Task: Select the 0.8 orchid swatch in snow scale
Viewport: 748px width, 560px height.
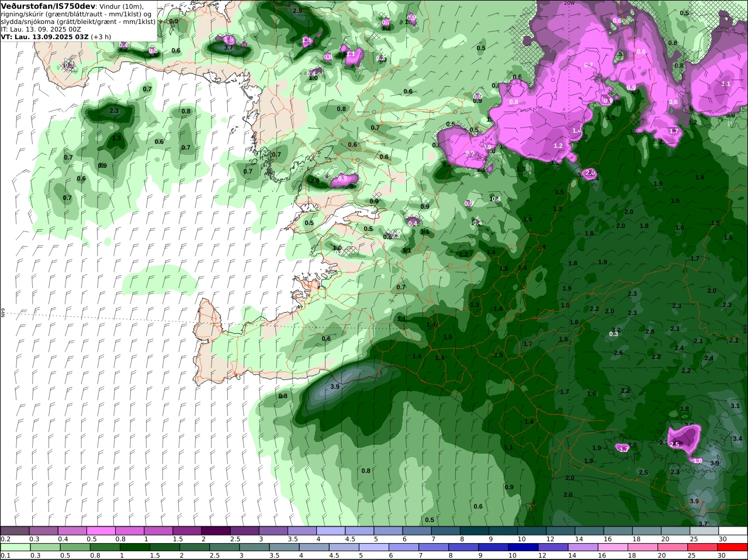Action: (x=129, y=531)
